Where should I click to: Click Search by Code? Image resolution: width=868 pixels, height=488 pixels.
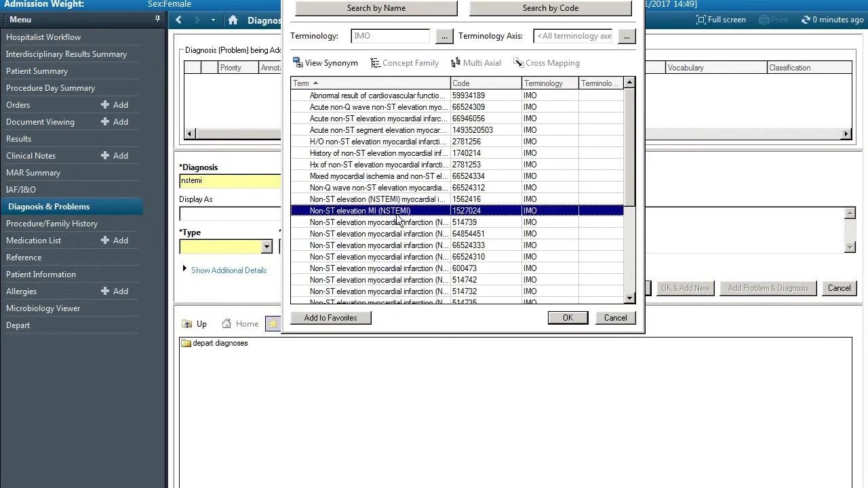(x=551, y=8)
